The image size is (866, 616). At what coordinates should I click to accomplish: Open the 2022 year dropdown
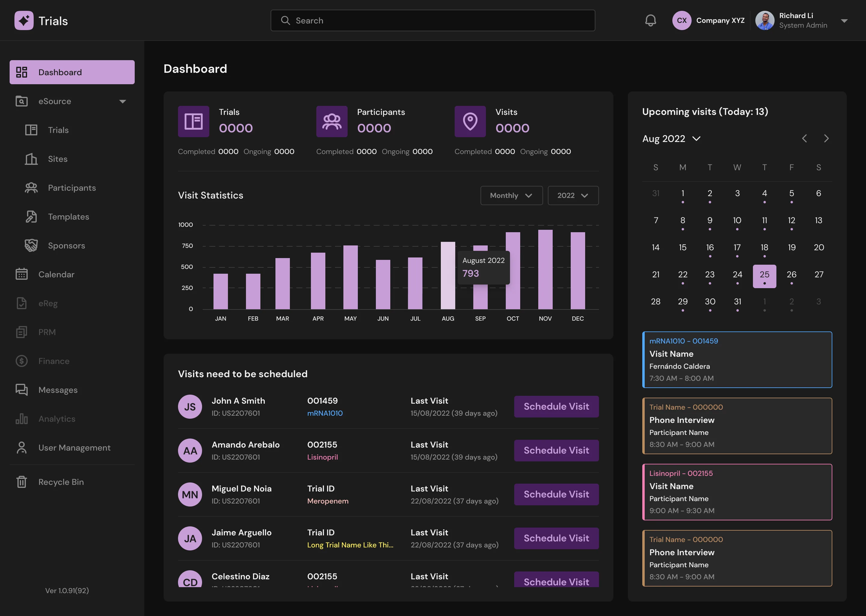coord(573,195)
